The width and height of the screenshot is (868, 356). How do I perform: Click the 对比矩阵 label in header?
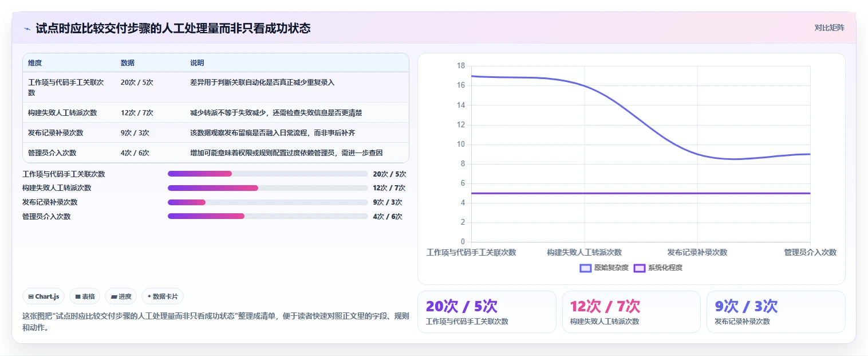click(829, 28)
